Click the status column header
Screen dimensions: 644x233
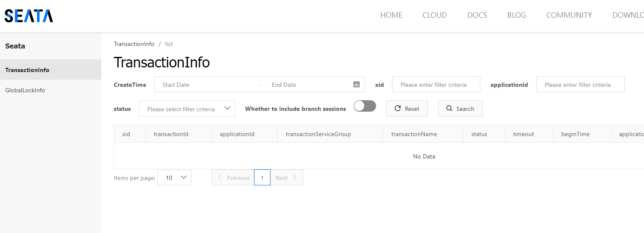pos(484,134)
